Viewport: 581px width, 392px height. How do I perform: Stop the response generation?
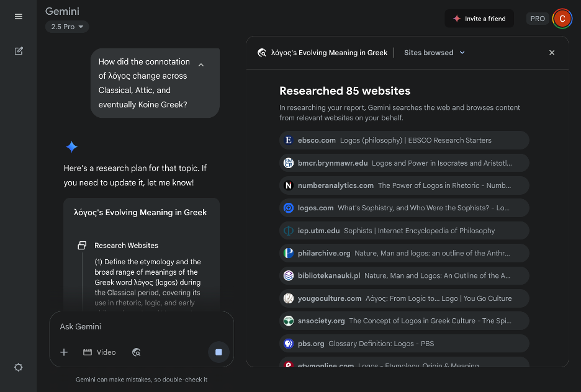point(218,352)
